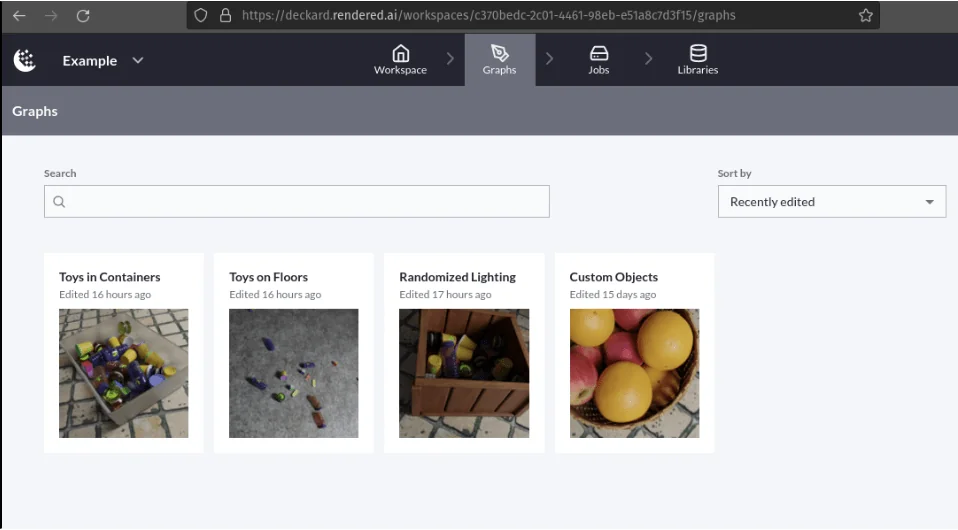Screen dimensions: 958x530
Task: Open the Graphs tab
Action: pyautogui.click(x=500, y=60)
